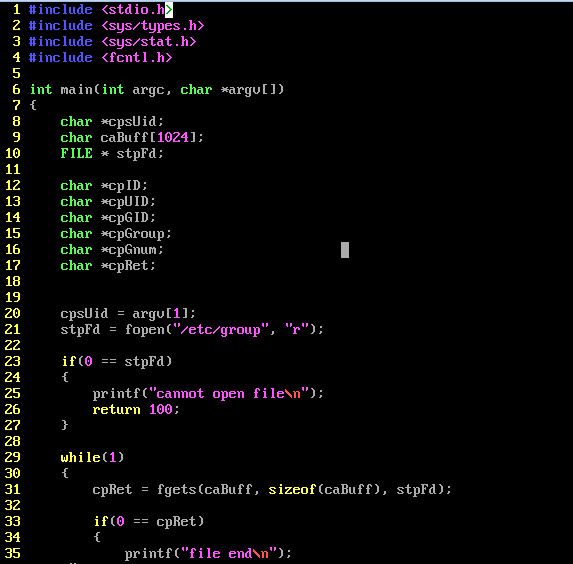Click on '<sys/types.h>' include text
The width and height of the screenshot is (573, 564).
pyautogui.click(x=153, y=26)
